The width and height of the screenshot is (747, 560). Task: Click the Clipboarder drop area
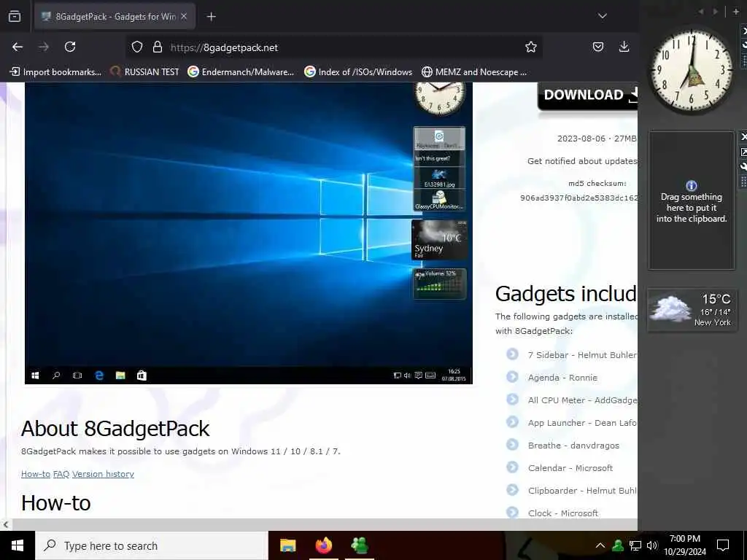point(692,201)
